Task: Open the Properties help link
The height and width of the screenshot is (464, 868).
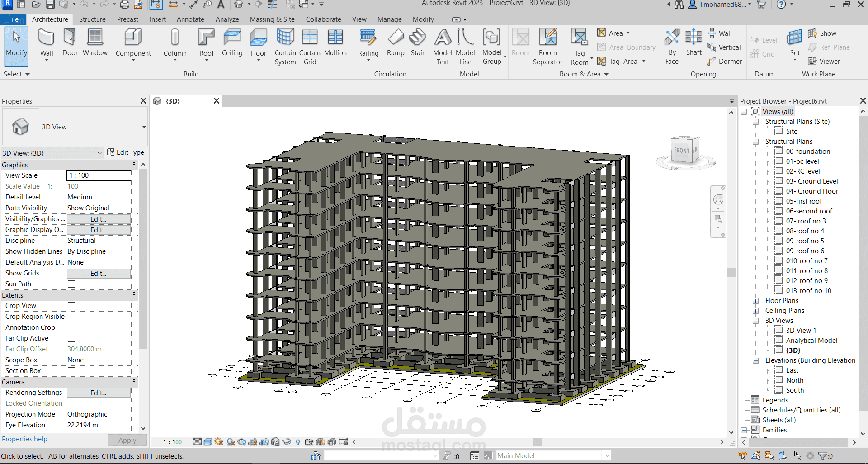Action: coord(24,439)
